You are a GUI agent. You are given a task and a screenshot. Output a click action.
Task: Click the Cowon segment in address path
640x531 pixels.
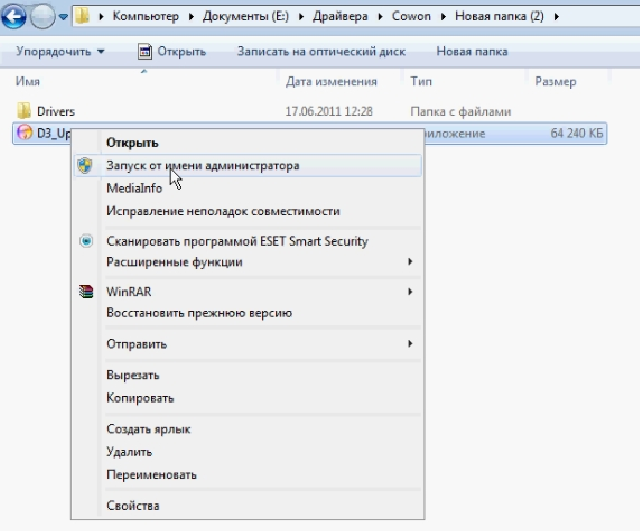[x=392, y=17]
